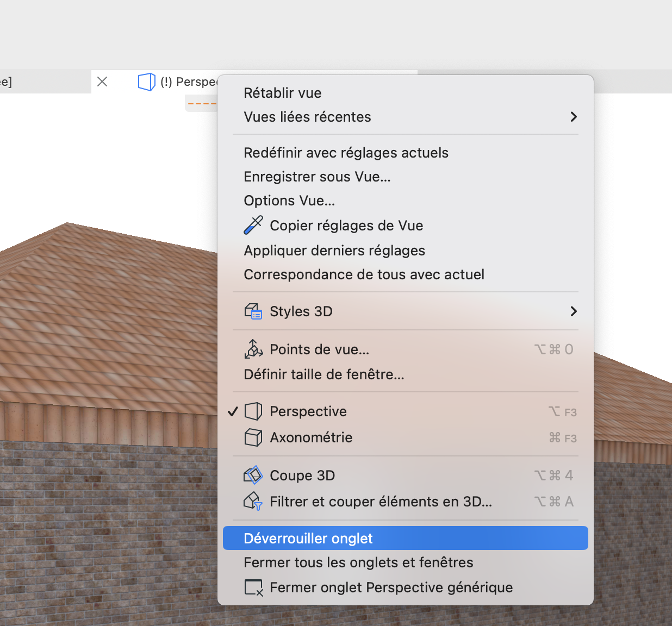Click the Styles 3D icon
Screen dimensions: 672x626
pyautogui.click(x=253, y=311)
